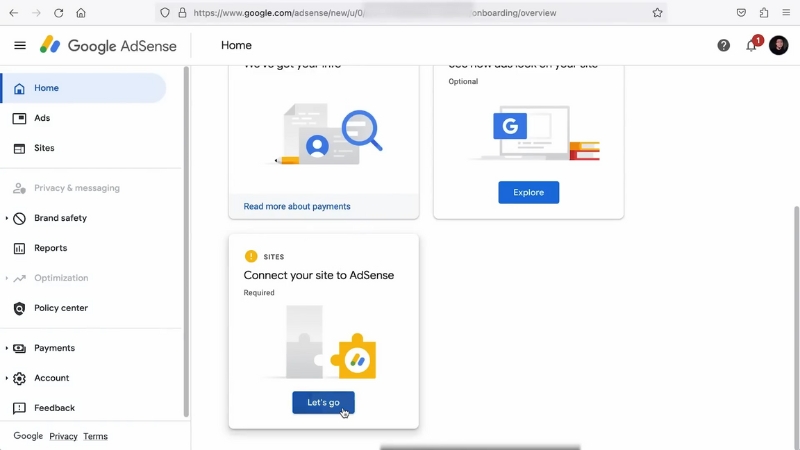Open the Privacy footer link
The width and height of the screenshot is (800, 450).
[x=63, y=436]
